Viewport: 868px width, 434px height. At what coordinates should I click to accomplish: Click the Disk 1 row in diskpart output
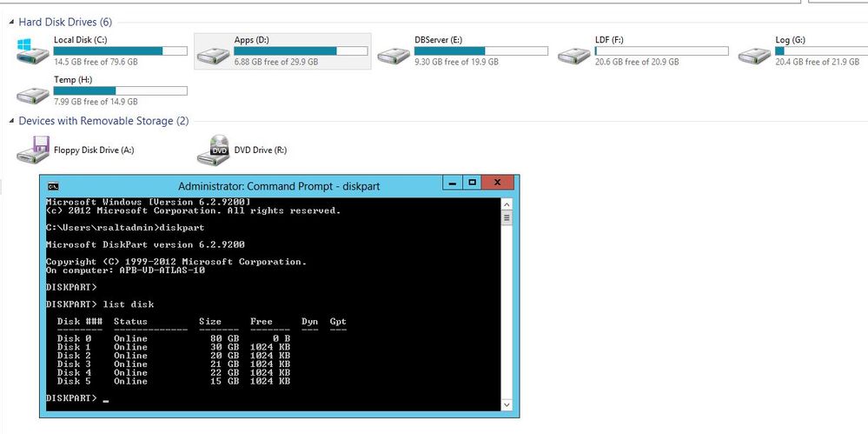tap(174, 347)
